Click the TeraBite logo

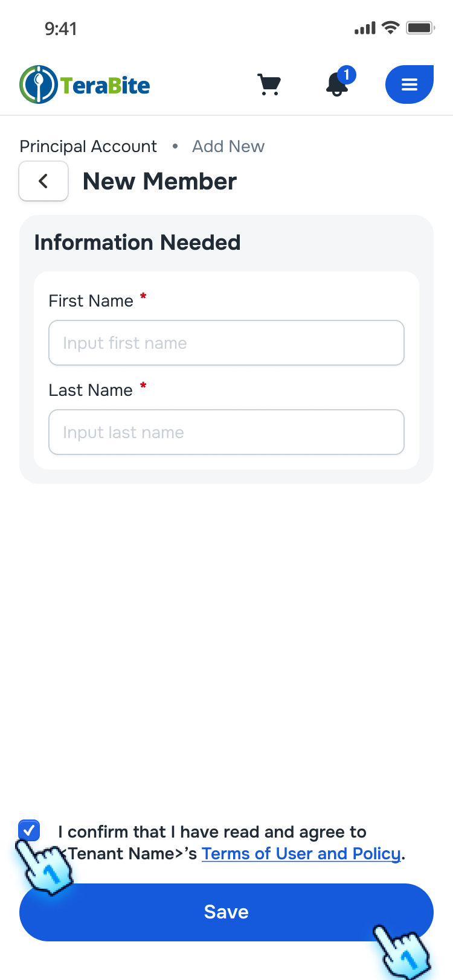click(x=85, y=84)
